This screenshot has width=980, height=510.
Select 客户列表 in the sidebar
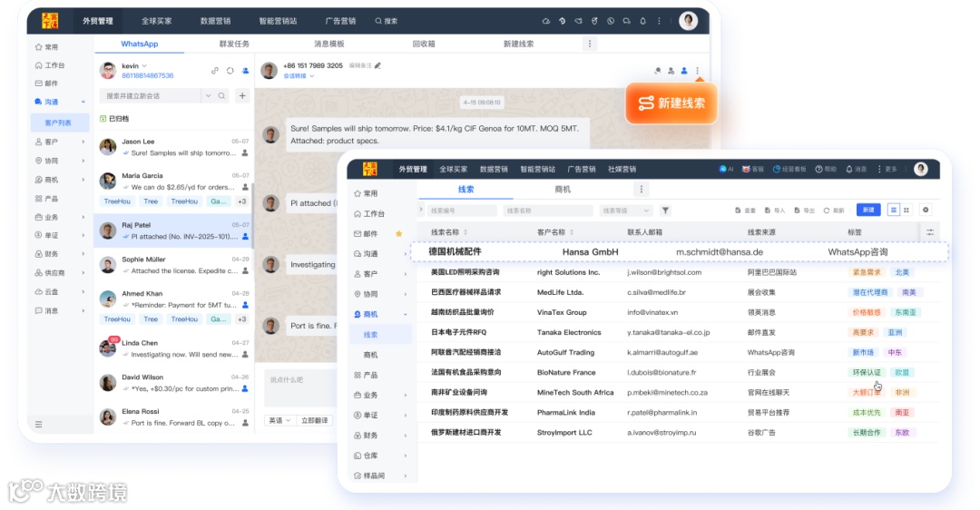(x=58, y=123)
